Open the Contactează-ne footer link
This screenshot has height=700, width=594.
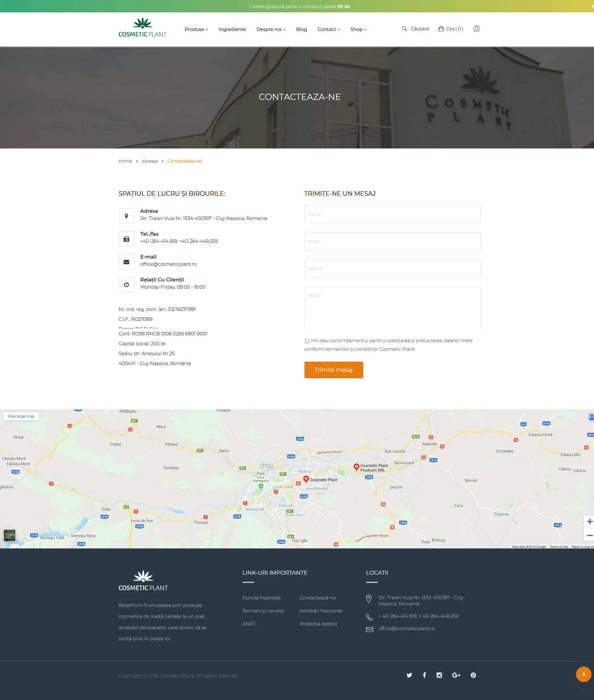coord(317,598)
